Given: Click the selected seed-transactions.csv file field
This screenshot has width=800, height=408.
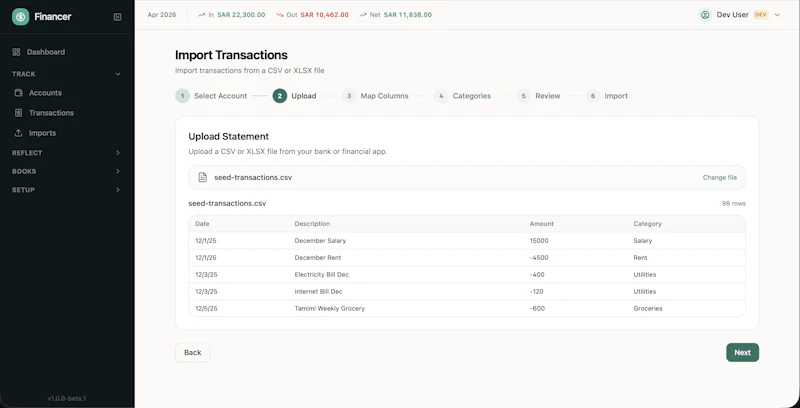Looking at the screenshot, I should tap(467, 177).
